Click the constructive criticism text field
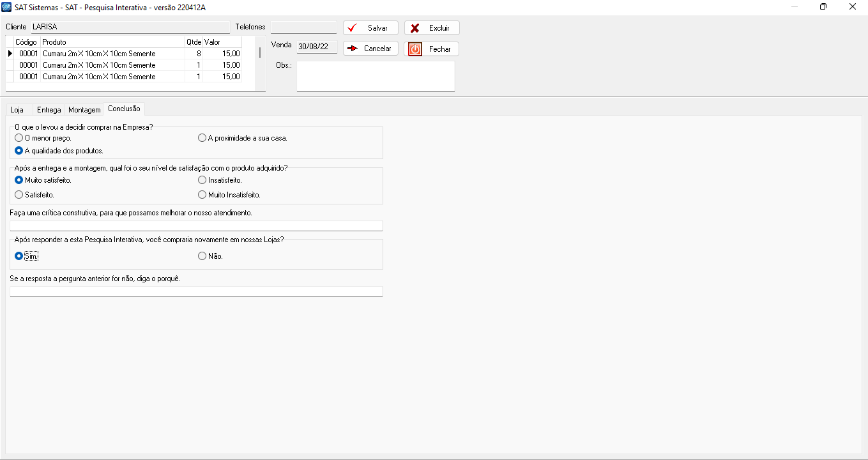Screen dimensions: 868x460 (x=196, y=226)
